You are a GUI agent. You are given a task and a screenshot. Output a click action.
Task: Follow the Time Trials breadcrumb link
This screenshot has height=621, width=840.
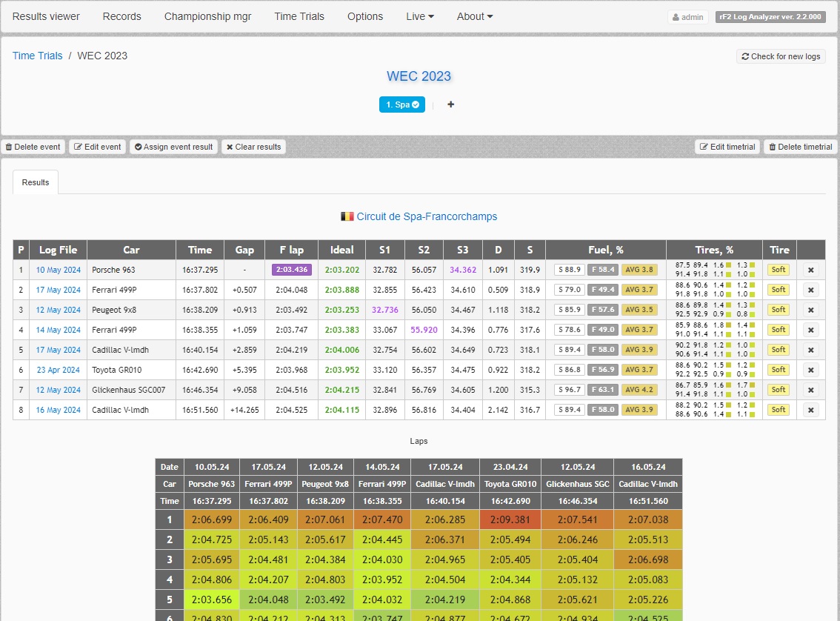click(x=38, y=56)
